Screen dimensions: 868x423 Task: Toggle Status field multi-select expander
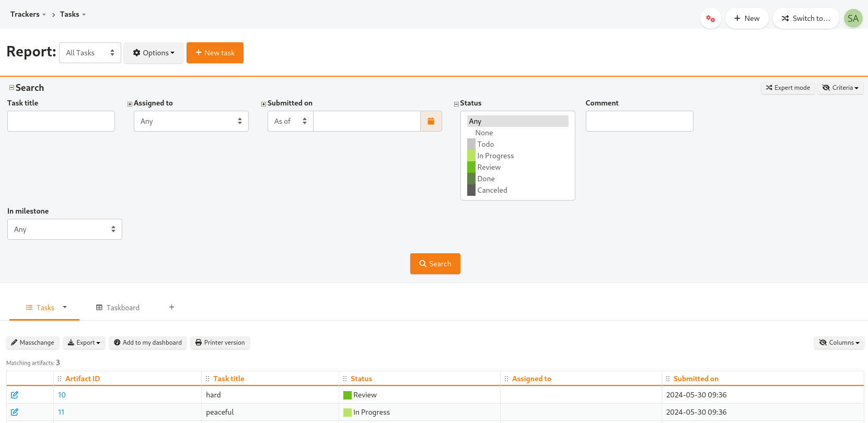point(456,104)
